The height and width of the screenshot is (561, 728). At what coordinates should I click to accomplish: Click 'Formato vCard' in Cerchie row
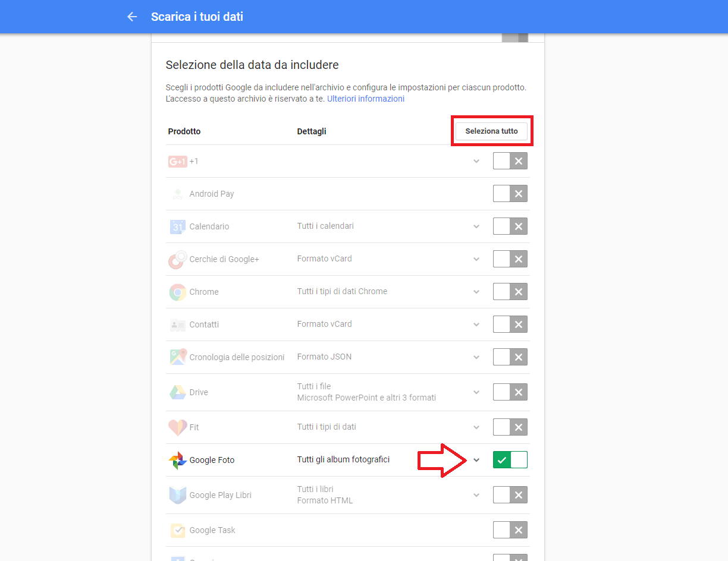(x=324, y=259)
